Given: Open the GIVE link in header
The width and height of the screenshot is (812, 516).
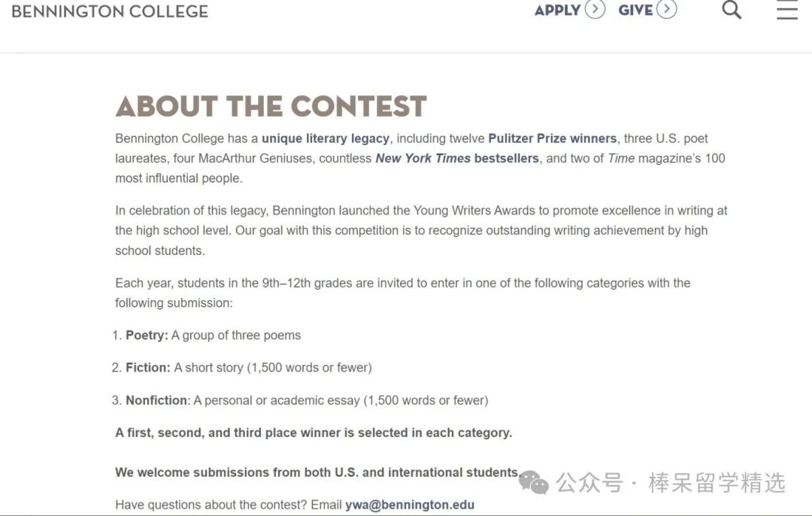Looking at the screenshot, I should click(635, 11).
